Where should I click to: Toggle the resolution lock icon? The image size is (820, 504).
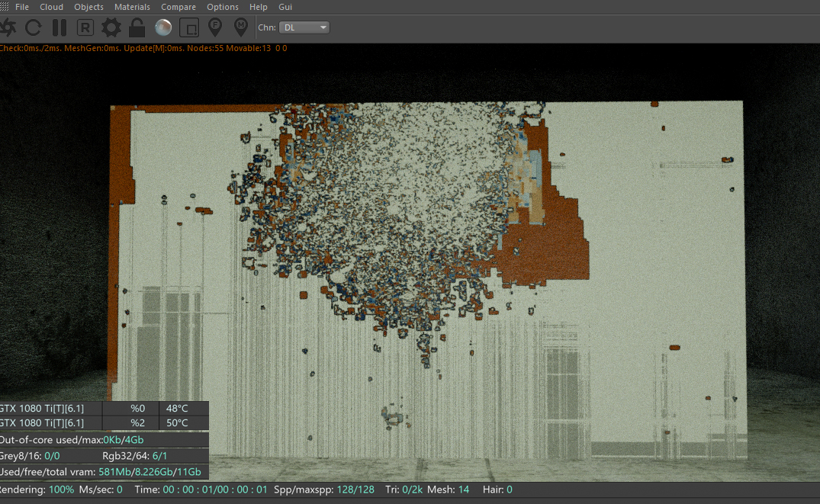coord(137,27)
